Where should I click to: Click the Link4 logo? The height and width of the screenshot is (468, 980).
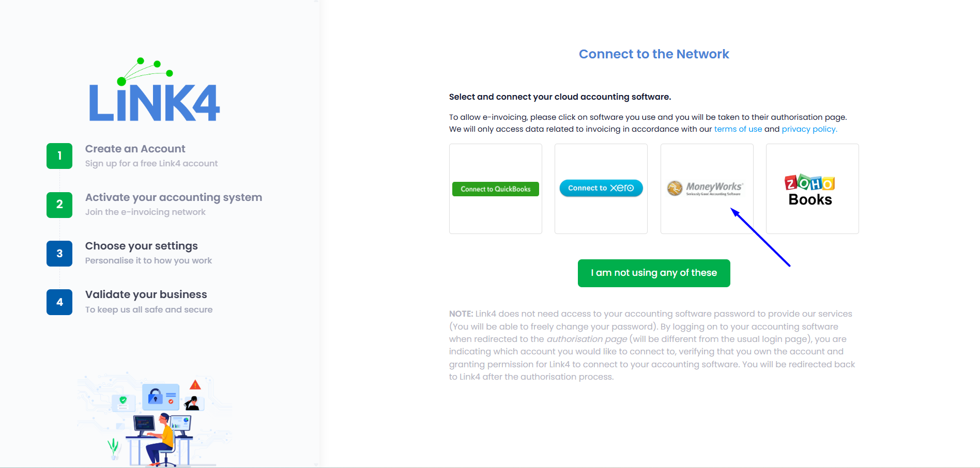tap(155, 91)
